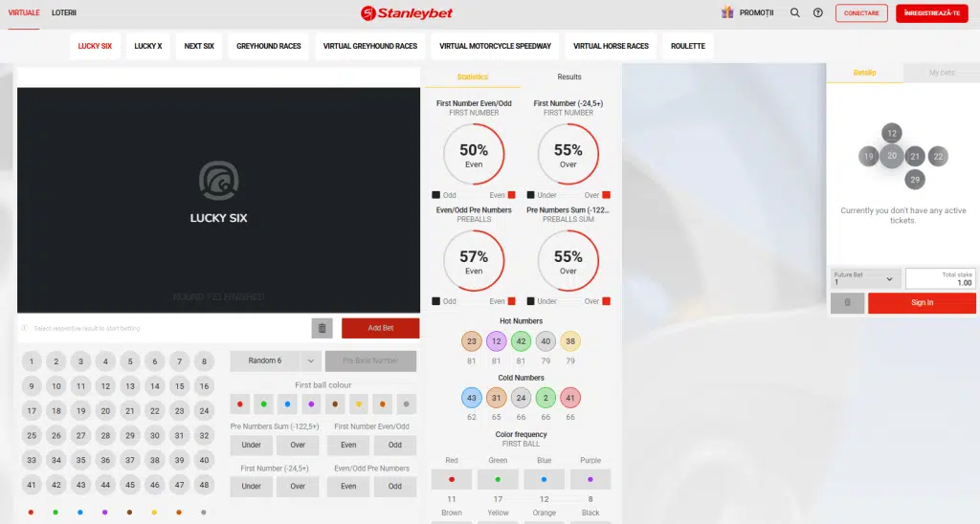This screenshot has width=980, height=524.
Task: Click hot number ball 38
Action: [x=570, y=341]
